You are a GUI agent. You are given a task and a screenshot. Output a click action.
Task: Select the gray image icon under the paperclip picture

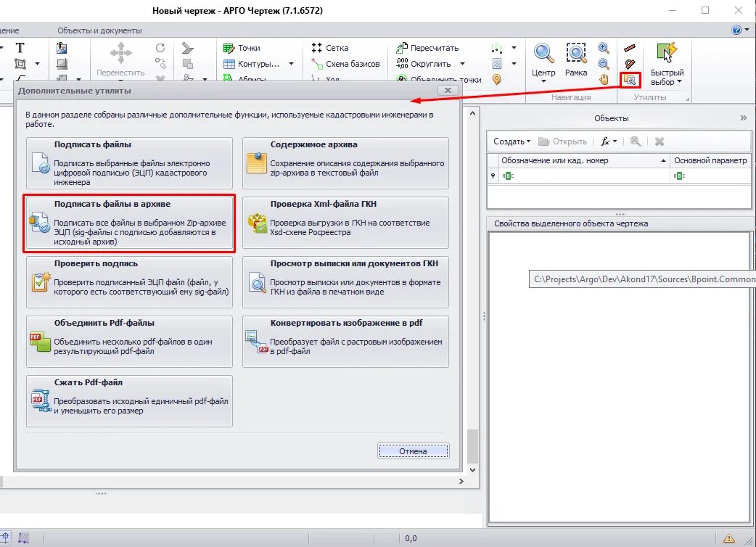(x=62, y=64)
